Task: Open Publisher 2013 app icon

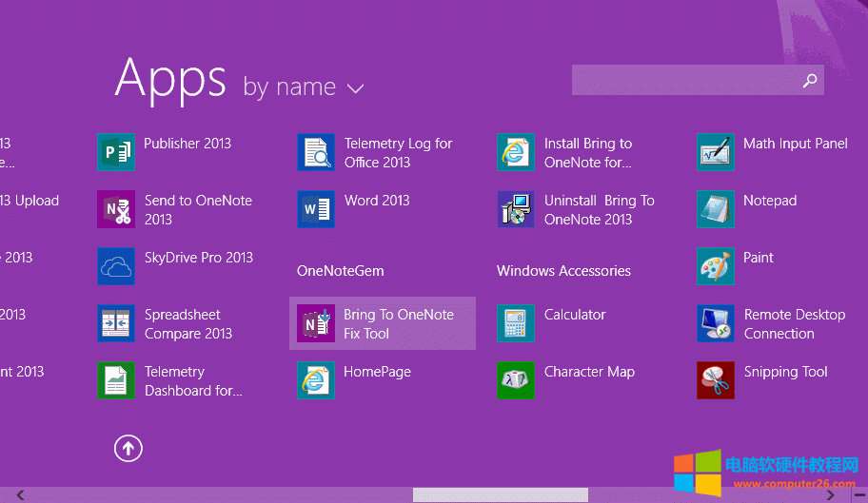Action: click(x=116, y=152)
